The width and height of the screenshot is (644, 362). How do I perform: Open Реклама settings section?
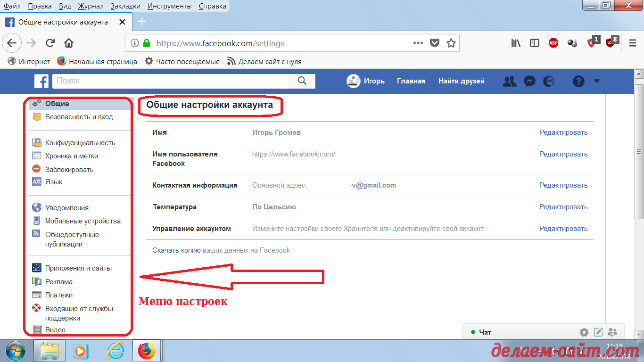pyautogui.click(x=58, y=282)
